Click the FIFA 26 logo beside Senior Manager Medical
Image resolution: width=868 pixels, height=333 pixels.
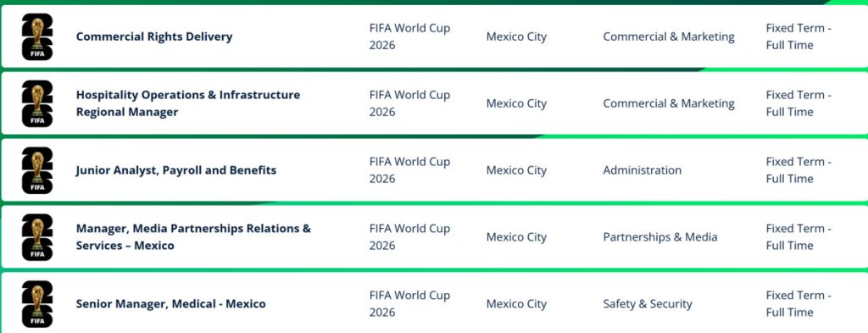37,304
